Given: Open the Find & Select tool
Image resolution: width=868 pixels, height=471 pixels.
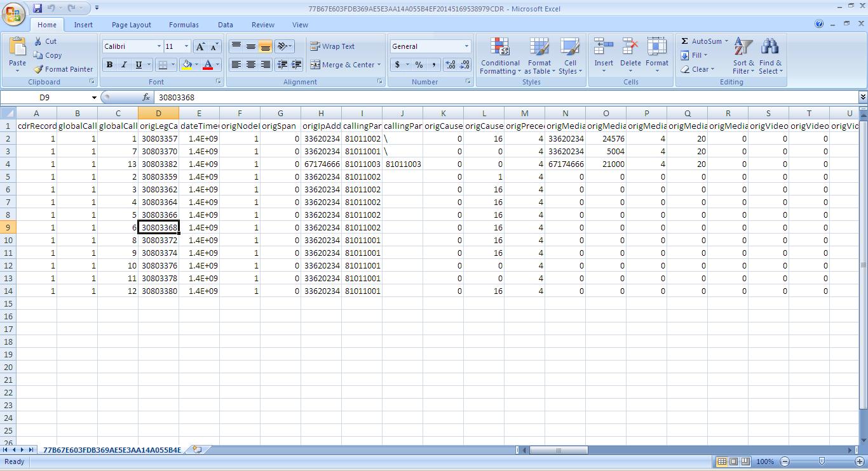Looking at the screenshot, I should [770, 56].
